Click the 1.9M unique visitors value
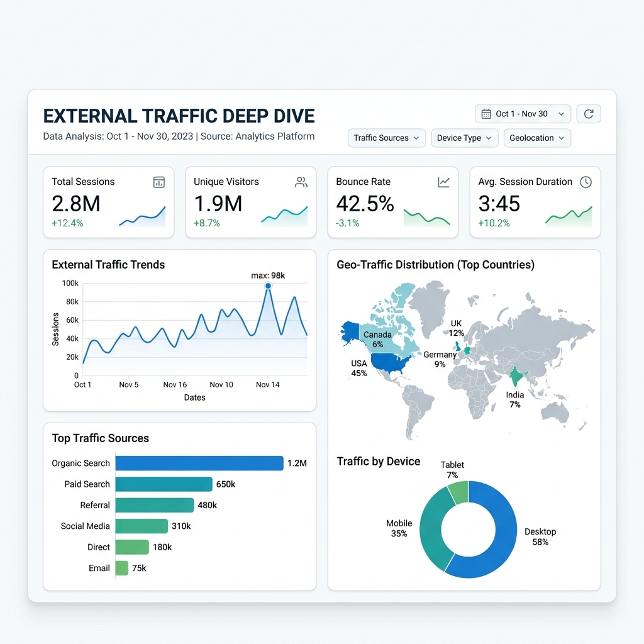This screenshot has height=644, width=644. (x=218, y=204)
